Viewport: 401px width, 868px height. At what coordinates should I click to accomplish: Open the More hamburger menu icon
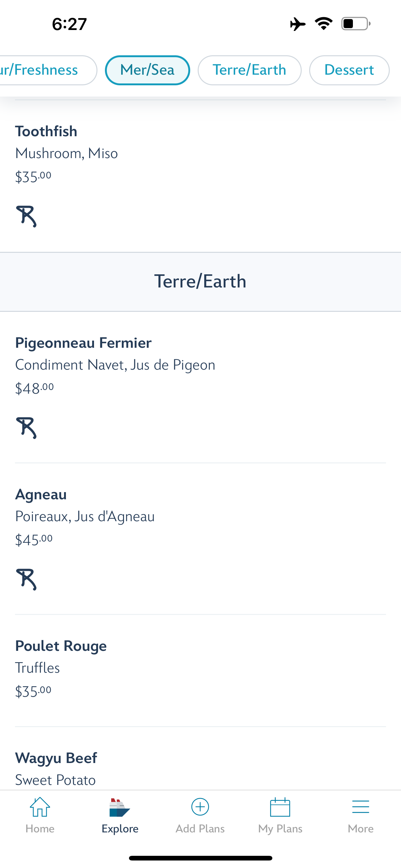tap(360, 807)
